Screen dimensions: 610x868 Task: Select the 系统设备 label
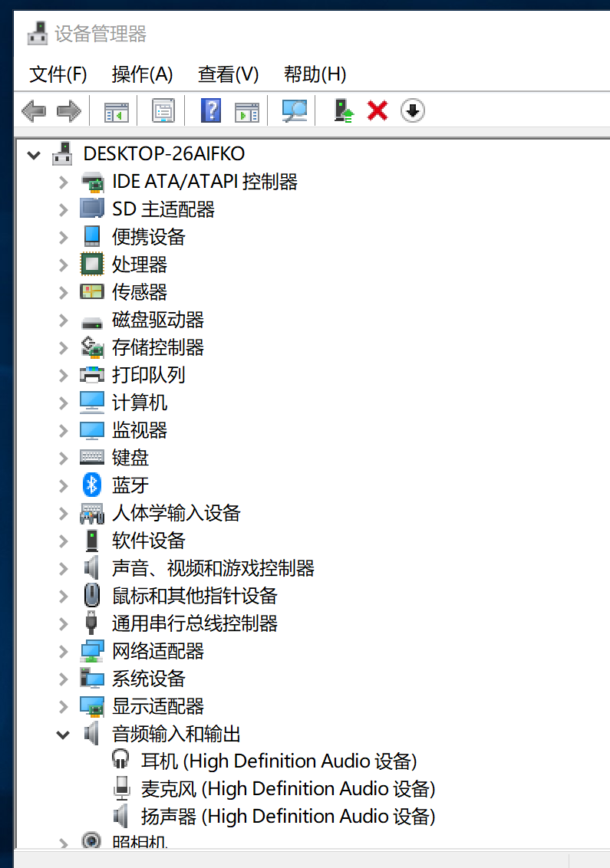[149, 679]
